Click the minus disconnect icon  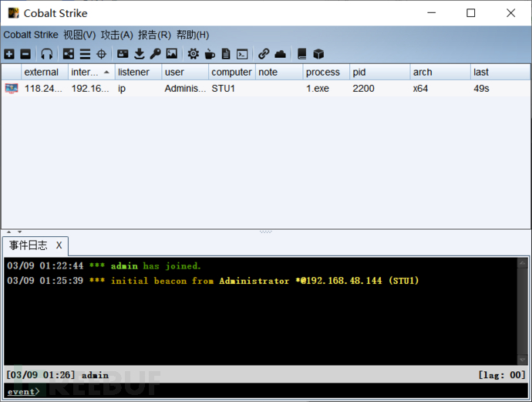point(25,54)
